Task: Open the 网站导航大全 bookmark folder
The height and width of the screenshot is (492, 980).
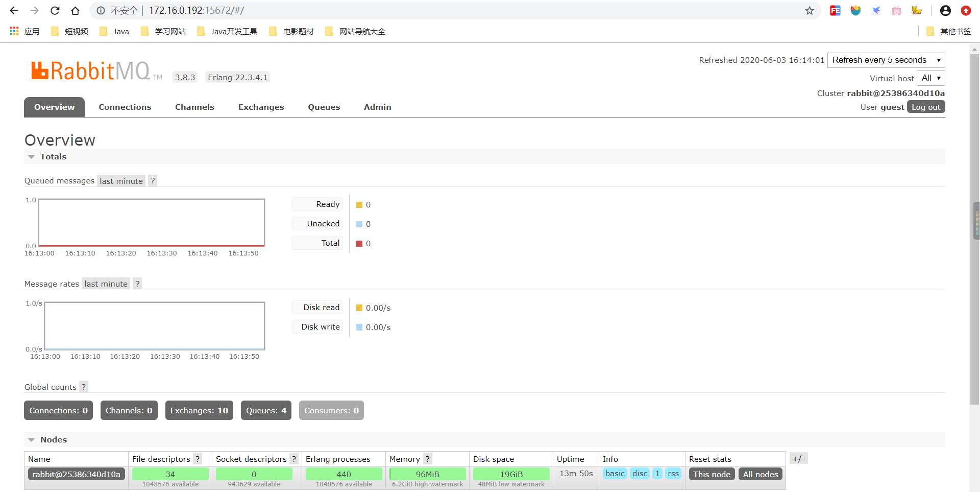Action: pos(355,31)
